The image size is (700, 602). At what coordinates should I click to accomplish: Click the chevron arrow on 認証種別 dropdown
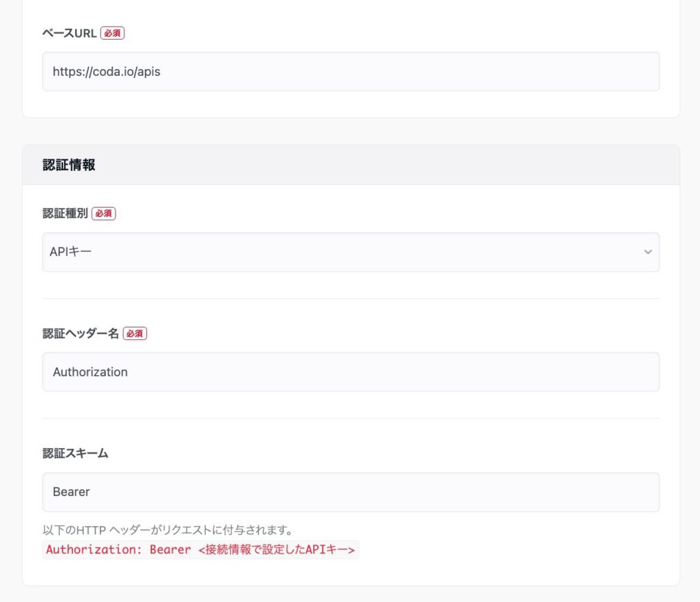coord(647,252)
